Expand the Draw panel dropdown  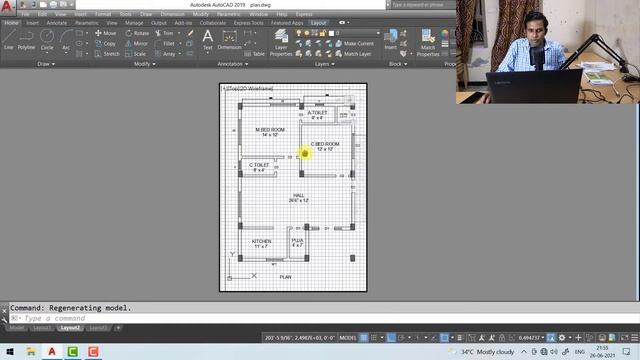pos(46,64)
